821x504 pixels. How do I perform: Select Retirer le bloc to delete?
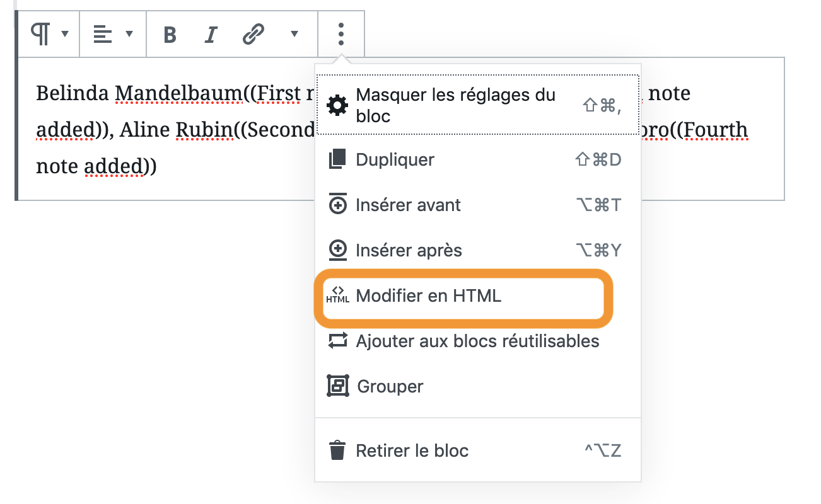[x=478, y=450]
